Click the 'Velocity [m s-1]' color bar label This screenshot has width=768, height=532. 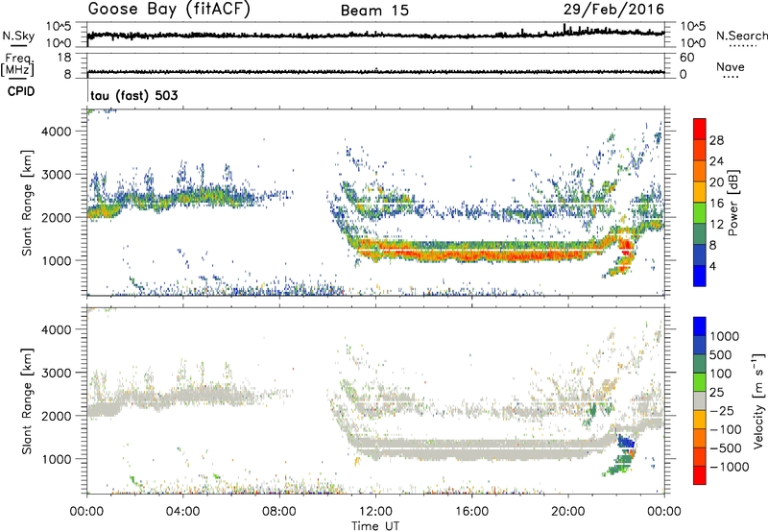pyautogui.click(x=758, y=400)
